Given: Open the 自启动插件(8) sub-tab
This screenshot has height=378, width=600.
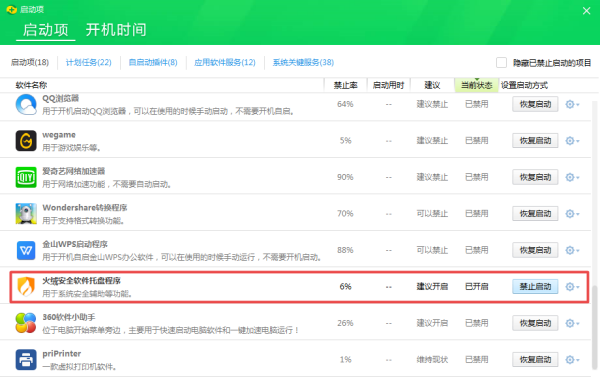Looking at the screenshot, I should point(153,62).
